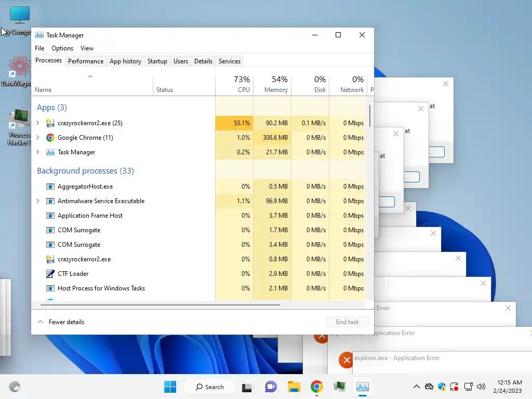Open the Windows Start menu

tap(170, 387)
